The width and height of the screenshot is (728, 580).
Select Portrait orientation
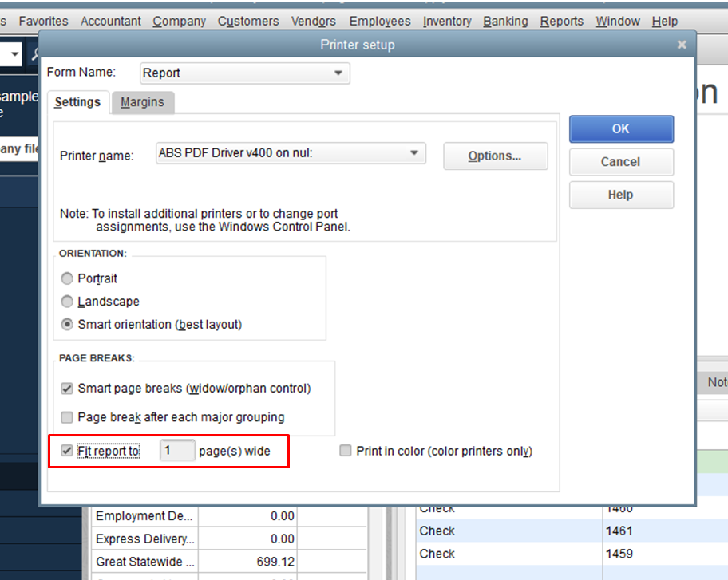point(67,278)
